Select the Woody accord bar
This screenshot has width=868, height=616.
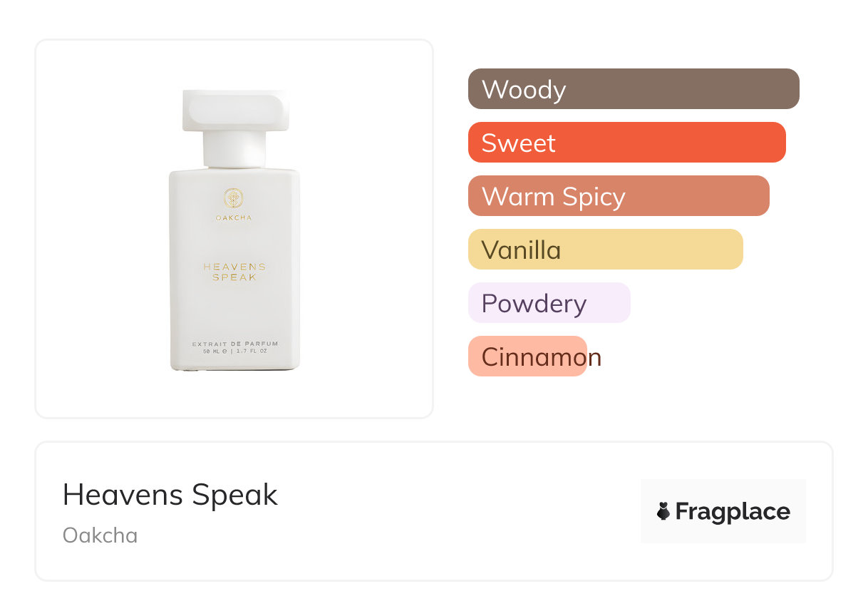click(x=634, y=89)
